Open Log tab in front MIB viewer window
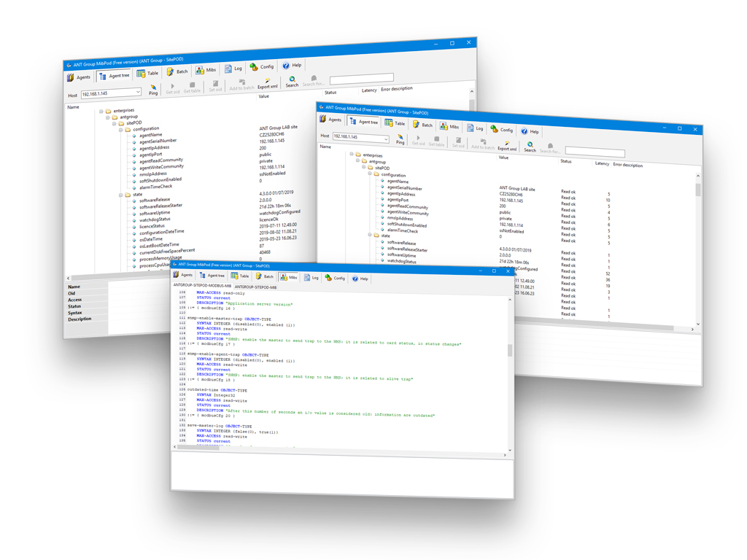747x560 pixels. point(311,278)
